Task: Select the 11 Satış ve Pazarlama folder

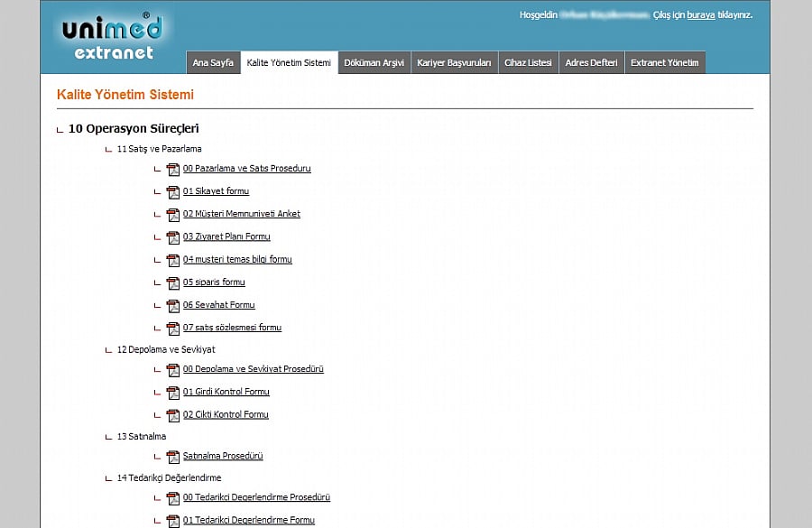Action: (x=159, y=149)
